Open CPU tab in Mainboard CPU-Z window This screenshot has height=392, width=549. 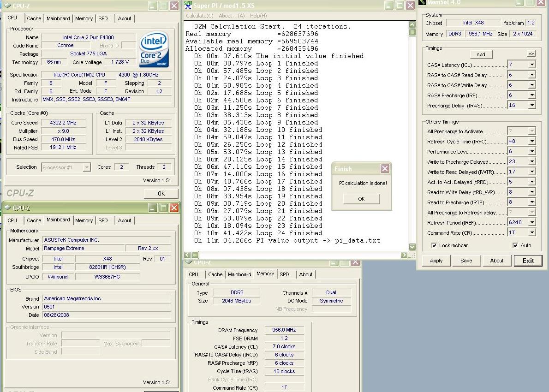coord(12,220)
